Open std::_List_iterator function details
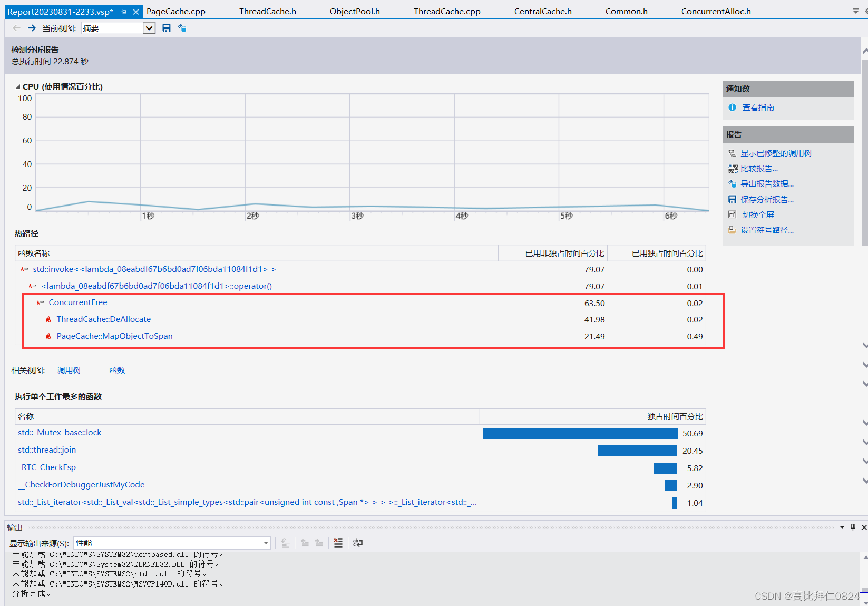868x606 pixels. [247, 502]
